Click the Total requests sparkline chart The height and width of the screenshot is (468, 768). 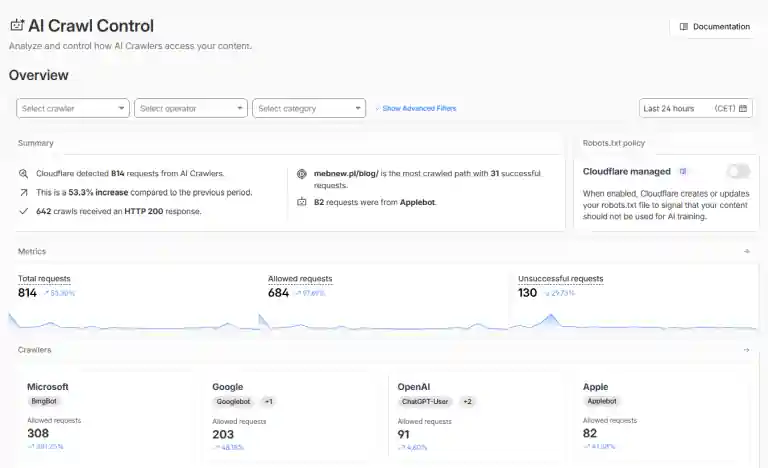pyautogui.click(x=133, y=321)
